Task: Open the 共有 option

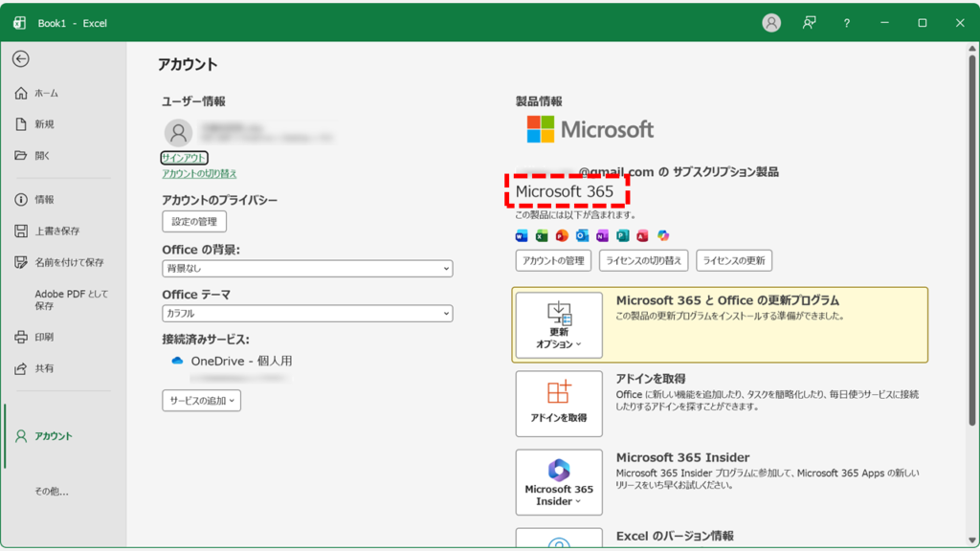Action: [x=44, y=368]
